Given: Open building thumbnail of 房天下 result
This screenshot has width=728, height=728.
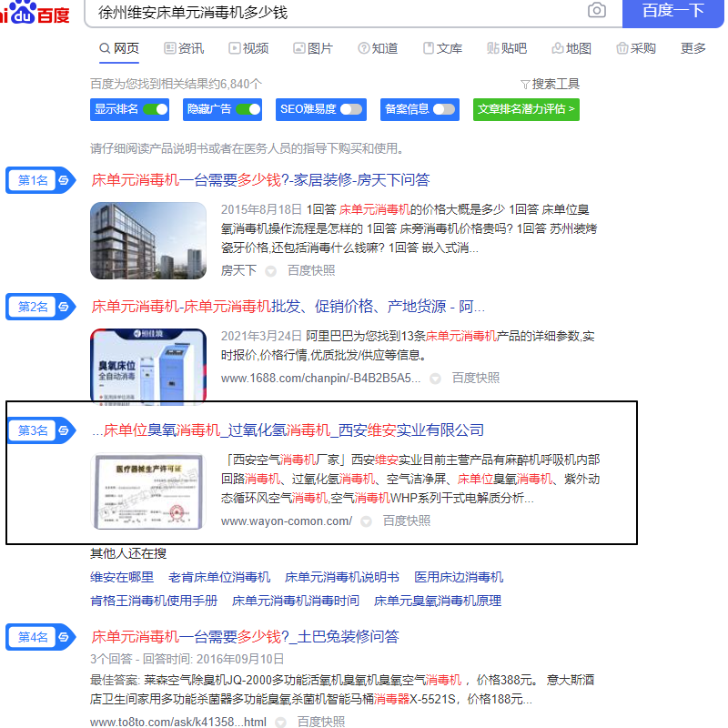Looking at the screenshot, I should [148, 240].
